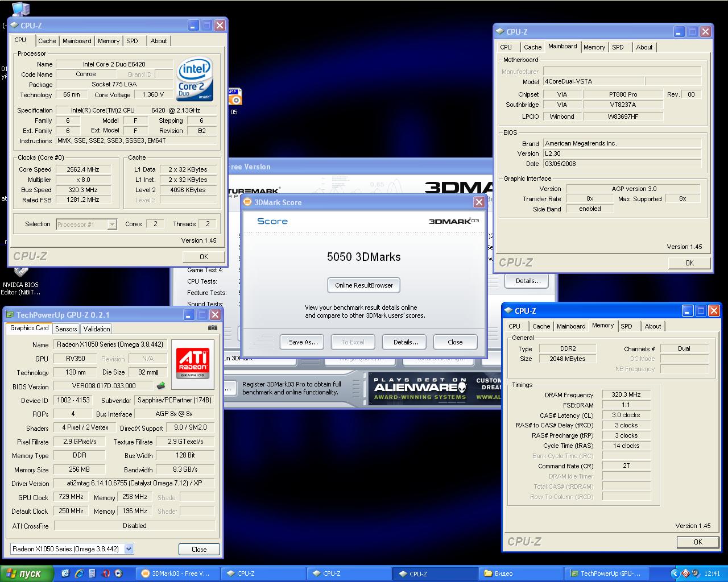
Task: Select the Mainboard tab in the top-left CPU-Z
Action: 77,41
